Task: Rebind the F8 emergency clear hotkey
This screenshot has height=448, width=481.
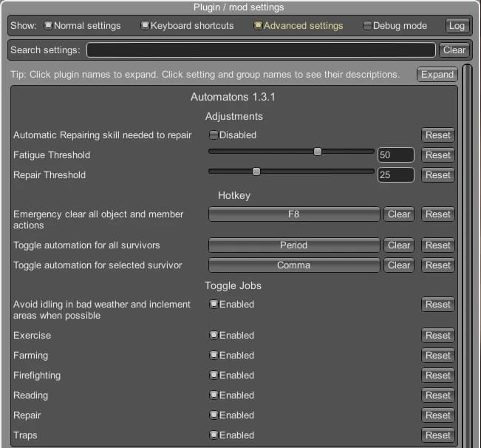Action: coord(294,214)
